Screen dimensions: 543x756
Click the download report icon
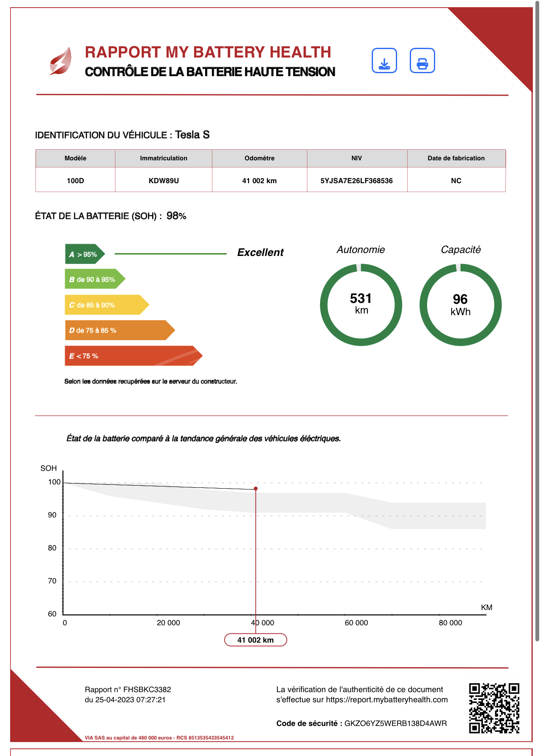pyautogui.click(x=384, y=60)
